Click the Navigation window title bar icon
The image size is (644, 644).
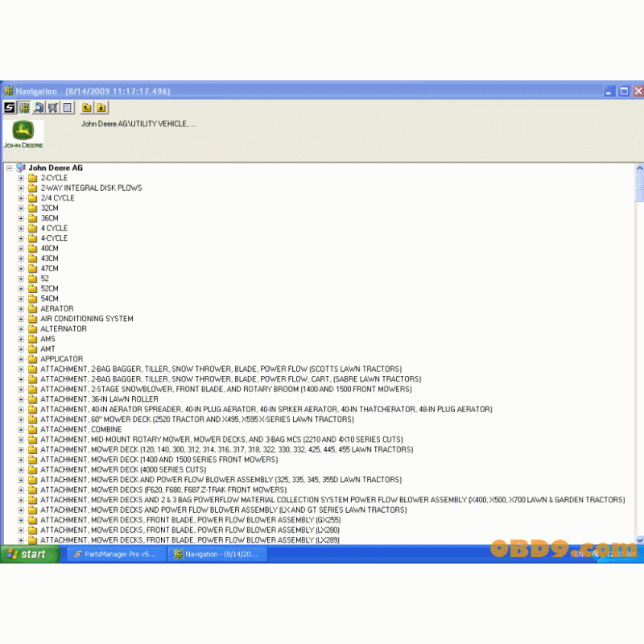click(9, 91)
